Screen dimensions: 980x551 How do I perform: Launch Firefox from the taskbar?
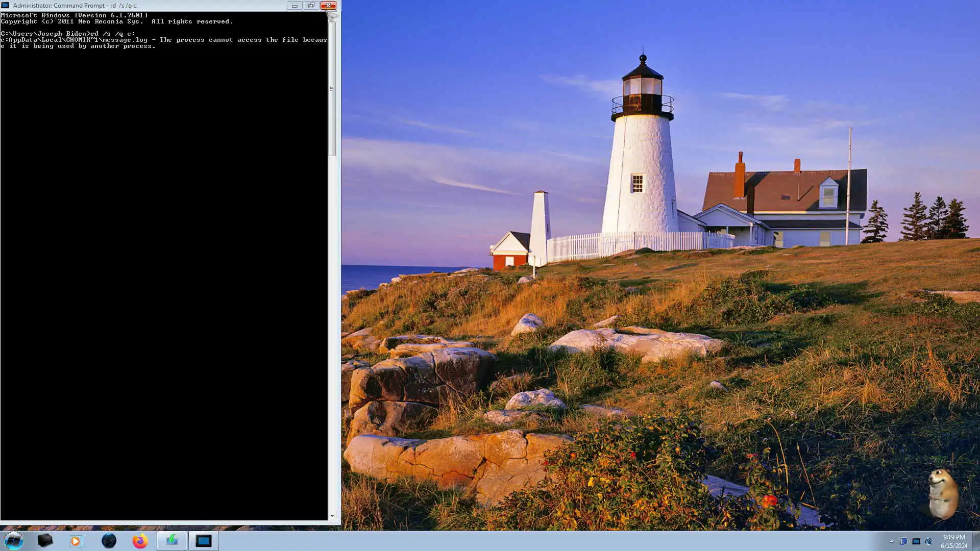140,541
